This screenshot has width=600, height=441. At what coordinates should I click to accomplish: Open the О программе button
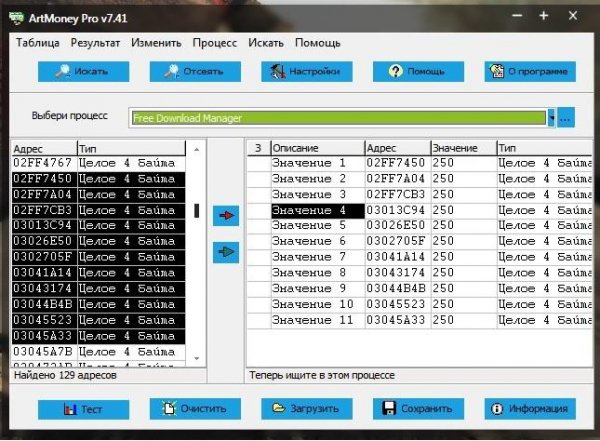(x=530, y=72)
